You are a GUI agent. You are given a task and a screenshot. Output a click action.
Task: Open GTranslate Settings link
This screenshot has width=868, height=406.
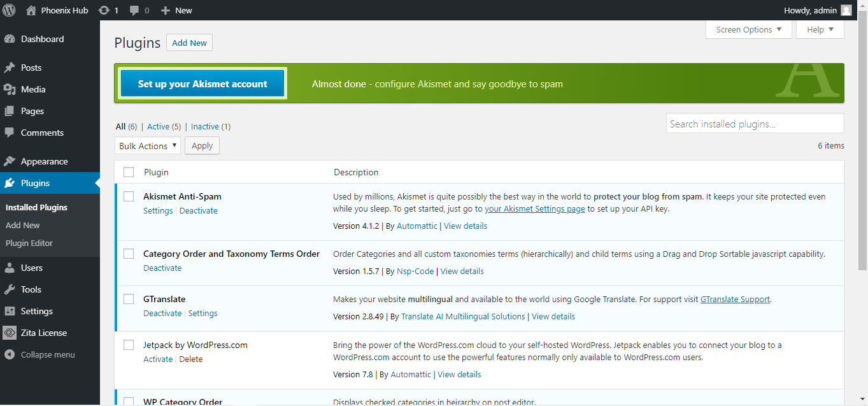[203, 314]
